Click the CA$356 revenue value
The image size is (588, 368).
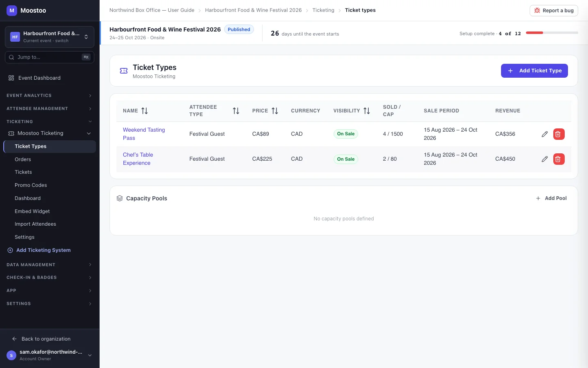505,134
